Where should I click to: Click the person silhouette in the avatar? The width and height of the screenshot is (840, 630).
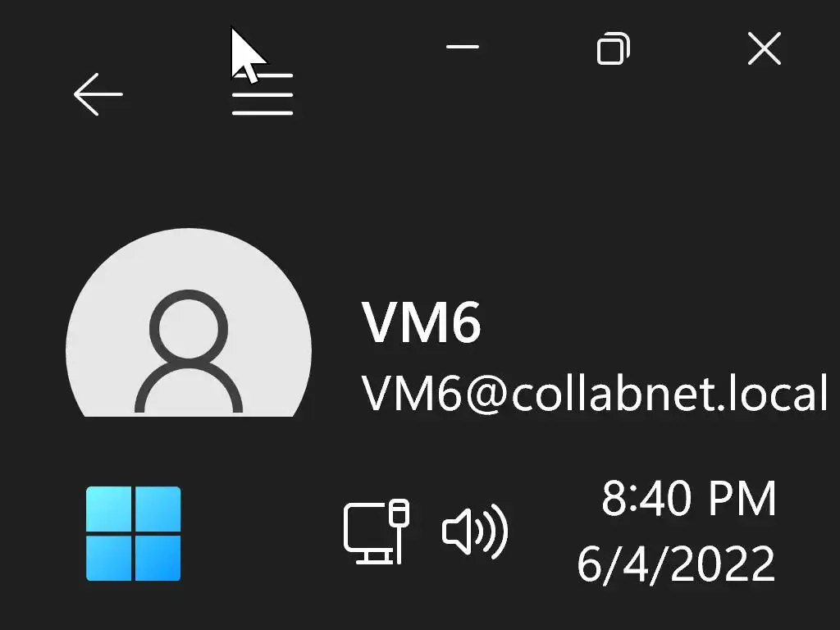click(x=189, y=351)
